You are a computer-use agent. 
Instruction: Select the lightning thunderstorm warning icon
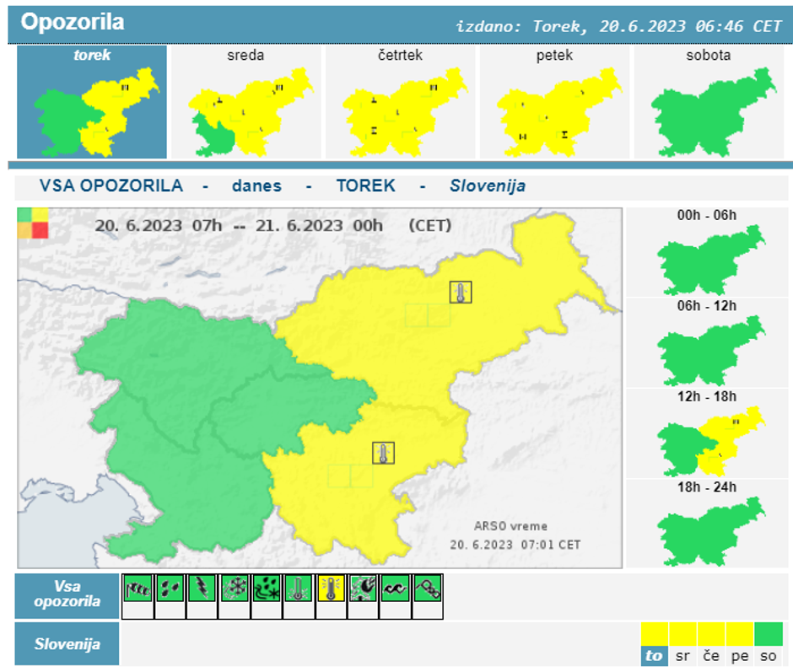point(202,589)
